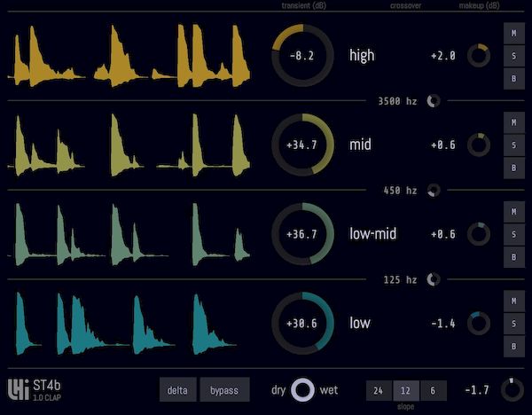Mute the low band with M
532x415 pixels.
coord(514,301)
